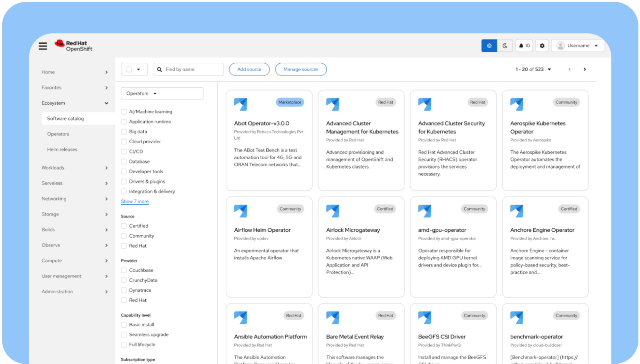This screenshot has height=364, width=640.
Task: Open the settings cog icon
Action: pos(542,46)
